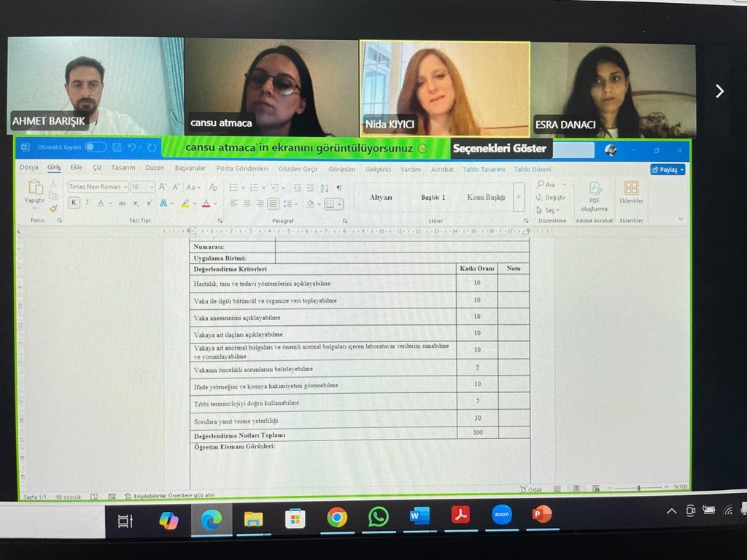Click the Yapıştır paste icon

(34, 192)
